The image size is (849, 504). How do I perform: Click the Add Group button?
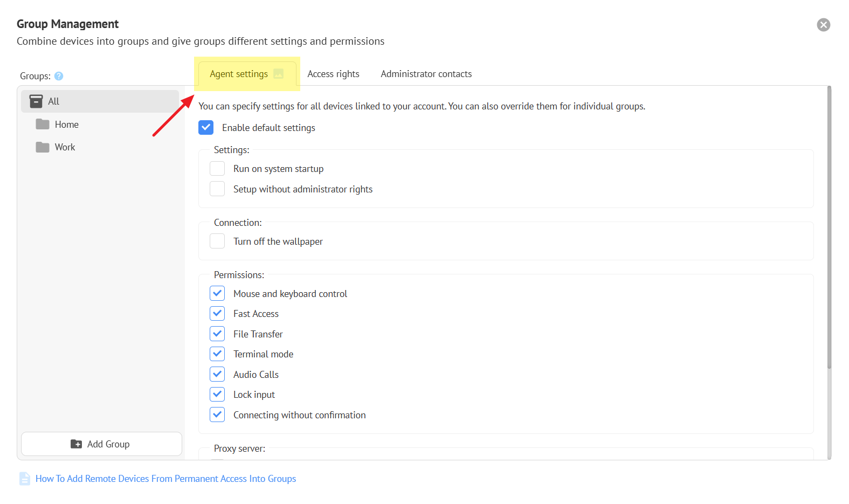101,444
